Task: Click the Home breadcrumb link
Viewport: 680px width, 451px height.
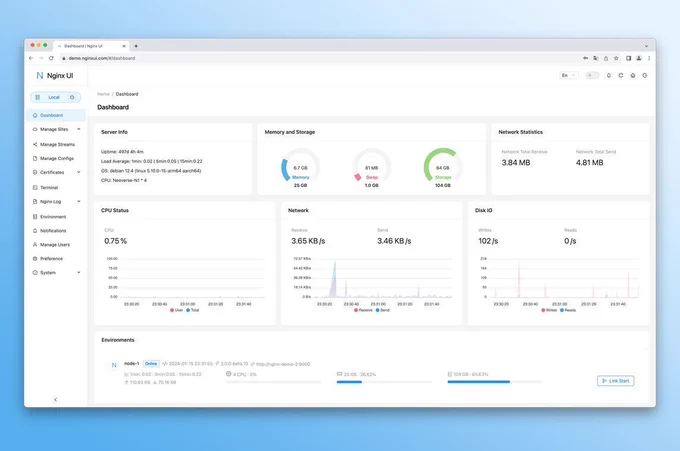Action: coord(103,94)
